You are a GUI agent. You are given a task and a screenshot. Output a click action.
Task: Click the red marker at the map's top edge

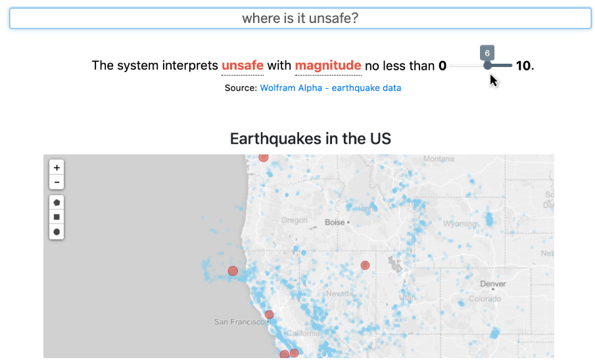[264, 158]
